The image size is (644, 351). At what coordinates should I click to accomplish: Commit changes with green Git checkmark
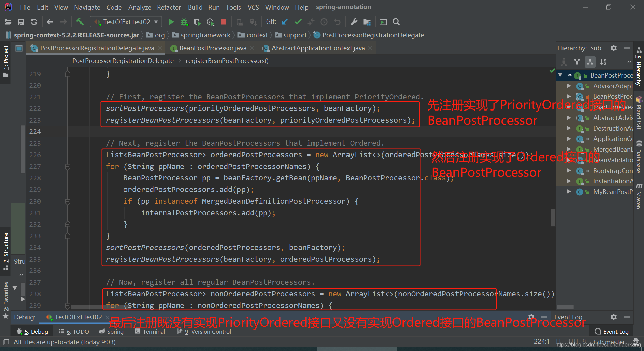coord(298,22)
